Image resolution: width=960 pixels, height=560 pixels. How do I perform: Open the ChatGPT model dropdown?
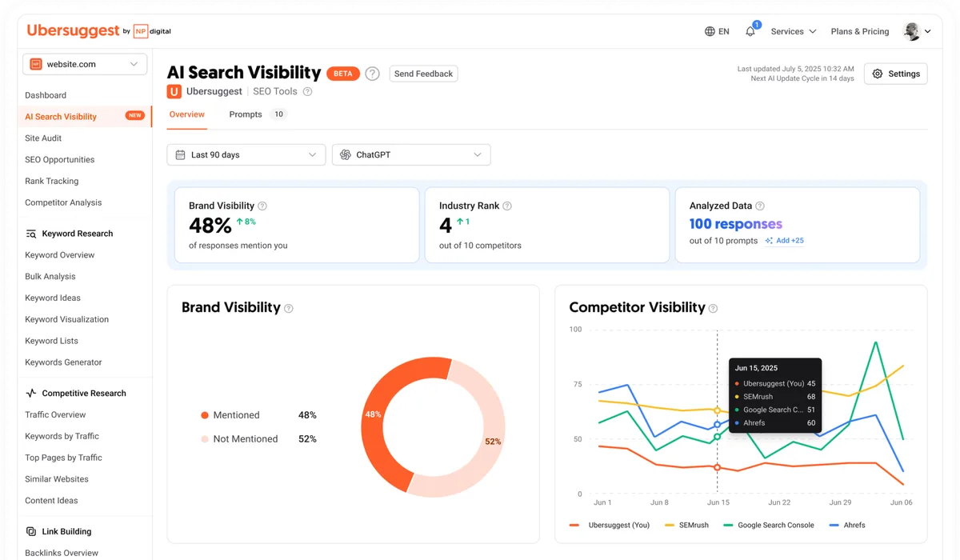(411, 154)
